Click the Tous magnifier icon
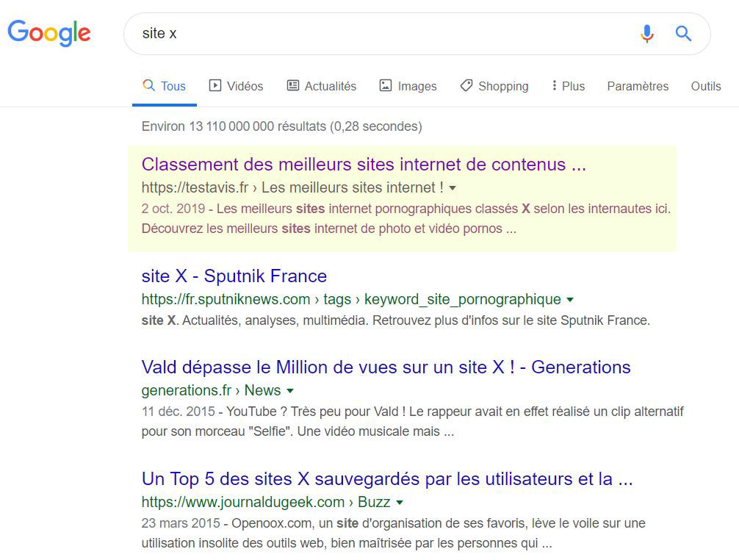Image resolution: width=739 pixels, height=560 pixels. point(148,85)
